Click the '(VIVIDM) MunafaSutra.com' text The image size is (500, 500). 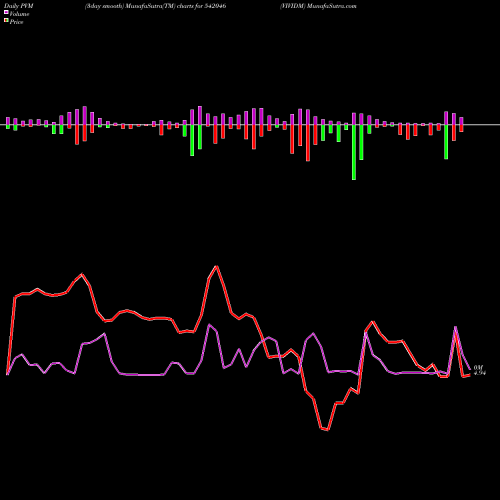click(318, 6)
